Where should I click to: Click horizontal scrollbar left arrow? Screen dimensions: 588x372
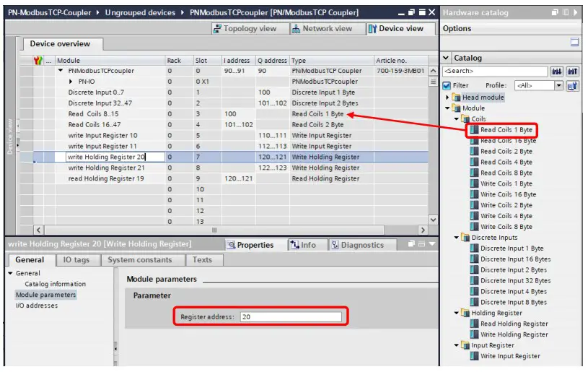[x=39, y=230]
